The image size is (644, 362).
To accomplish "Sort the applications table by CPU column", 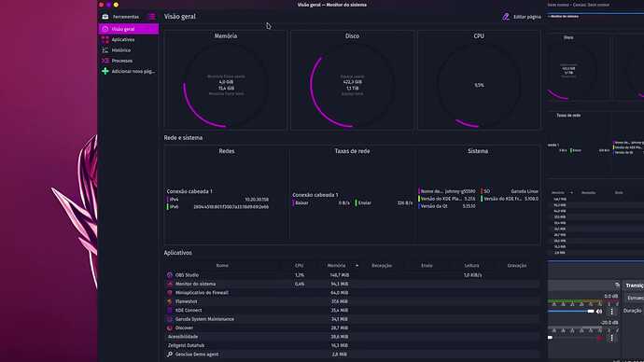I will tap(299, 266).
